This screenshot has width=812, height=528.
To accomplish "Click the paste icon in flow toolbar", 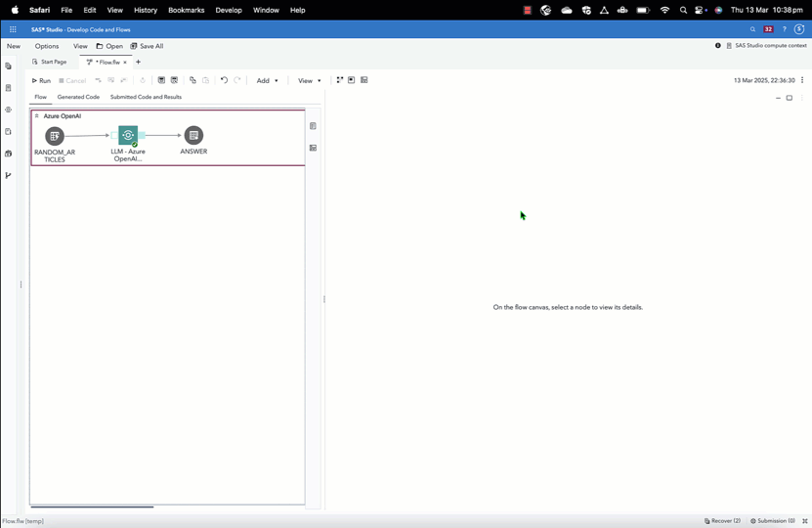I will click(205, 80).
